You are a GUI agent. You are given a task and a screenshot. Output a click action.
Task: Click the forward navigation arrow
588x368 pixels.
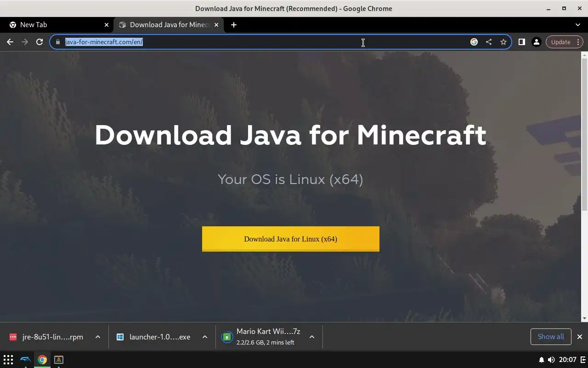click(25, 42)
